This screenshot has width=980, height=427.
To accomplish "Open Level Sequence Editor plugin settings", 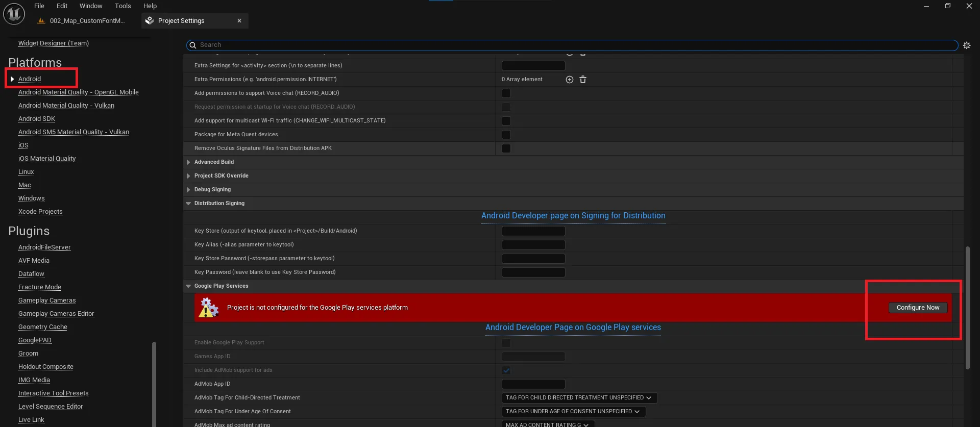I will (51, 407).
